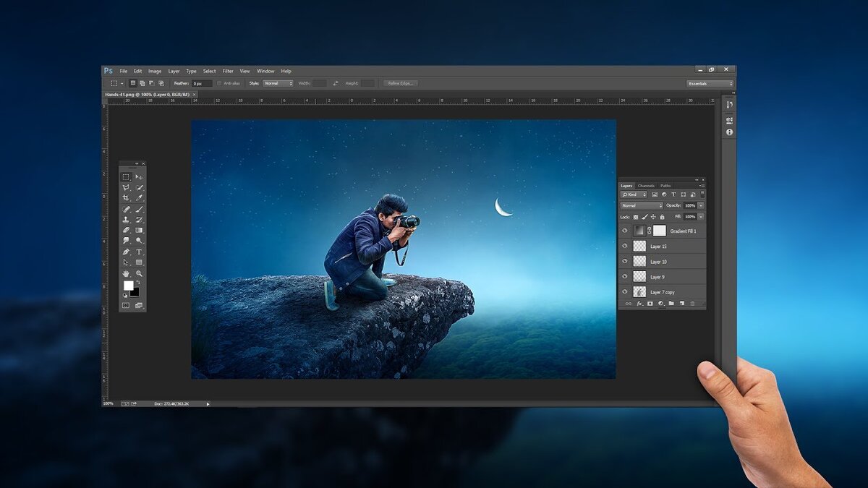Collapse the tools panel with double arrows
The width and height of the screenshot is (868, 488).
[137, 163]
